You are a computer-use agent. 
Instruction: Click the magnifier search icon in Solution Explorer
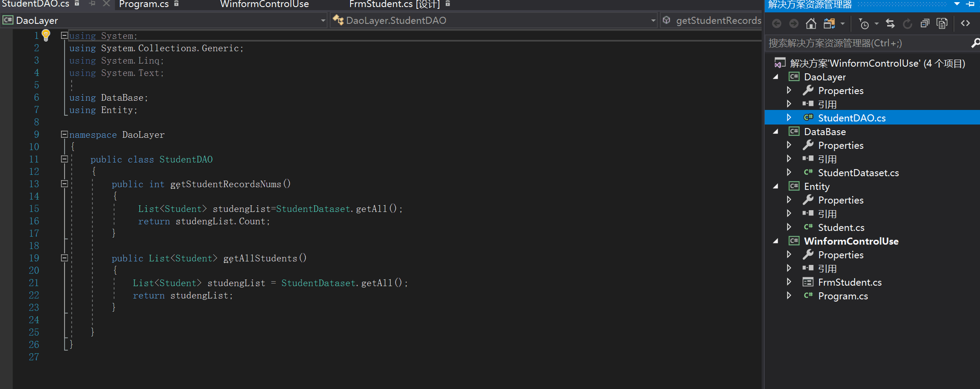tap(975, 43)
